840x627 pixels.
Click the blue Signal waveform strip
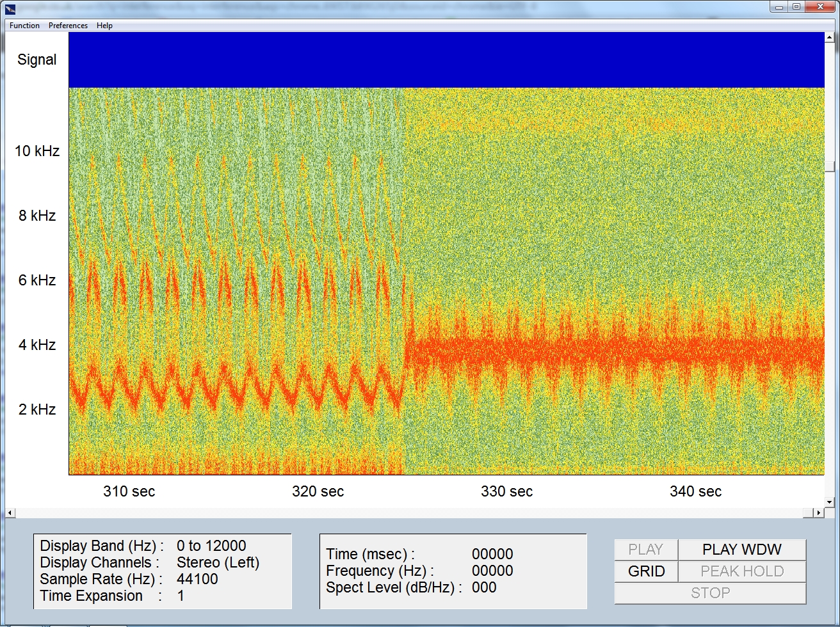coord(446,60)
